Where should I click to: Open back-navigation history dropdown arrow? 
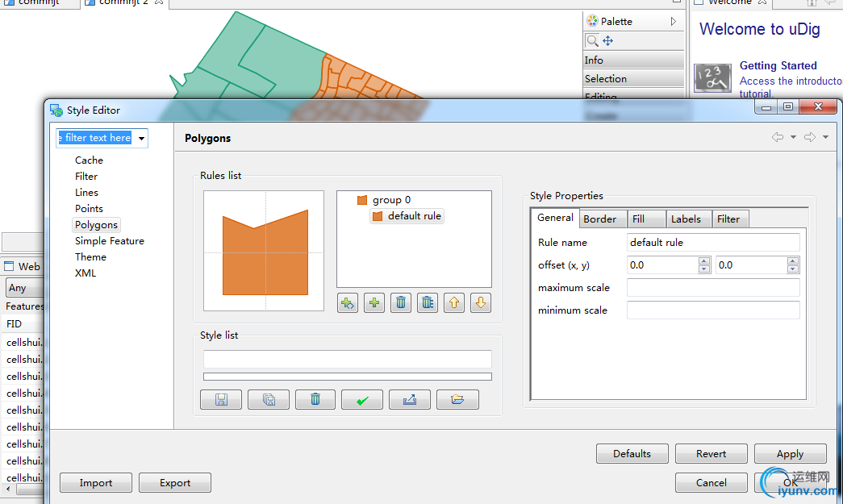pos(793,138)
